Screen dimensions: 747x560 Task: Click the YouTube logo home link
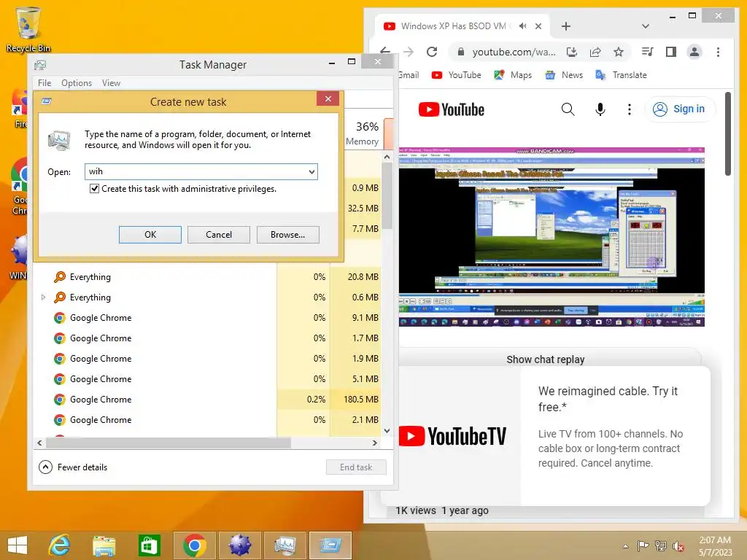451,109
